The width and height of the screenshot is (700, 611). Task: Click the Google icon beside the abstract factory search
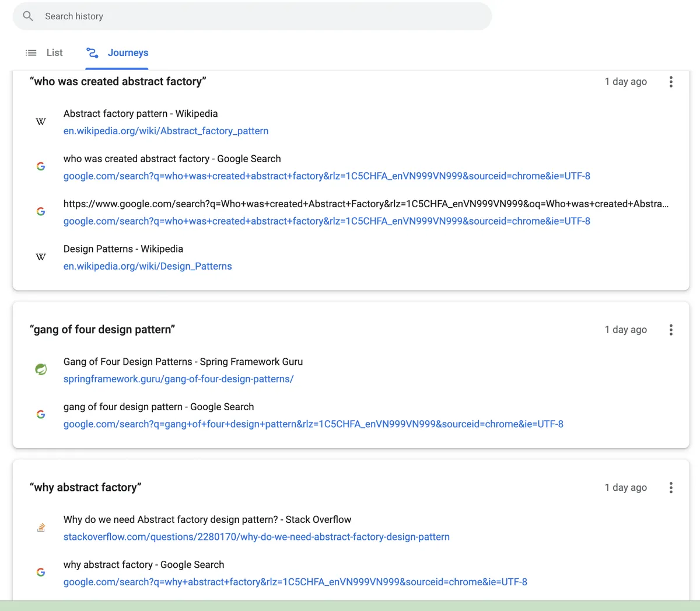pyautogui.click(x=41, y=166)
